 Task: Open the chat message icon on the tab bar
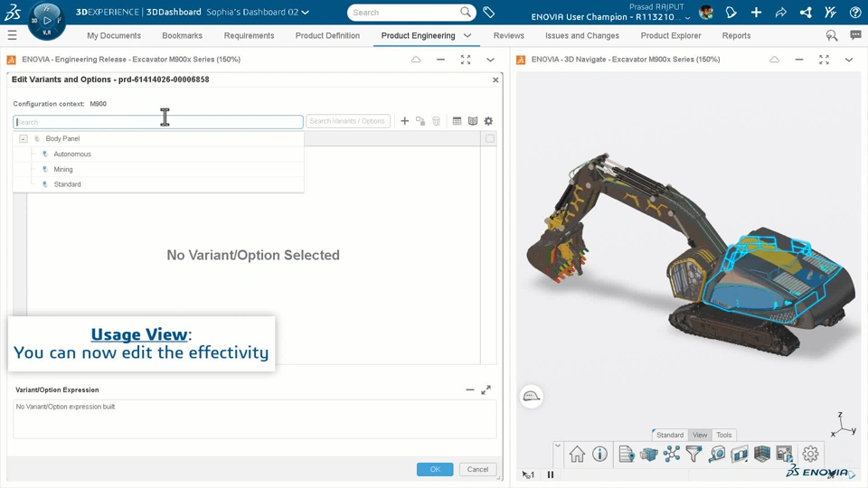pyautogui.click(x=856, y=35)
